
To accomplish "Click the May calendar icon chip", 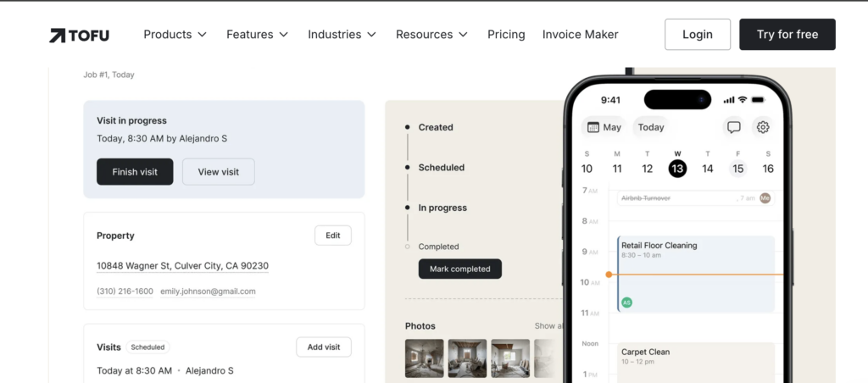I will [x=604, y=127].
